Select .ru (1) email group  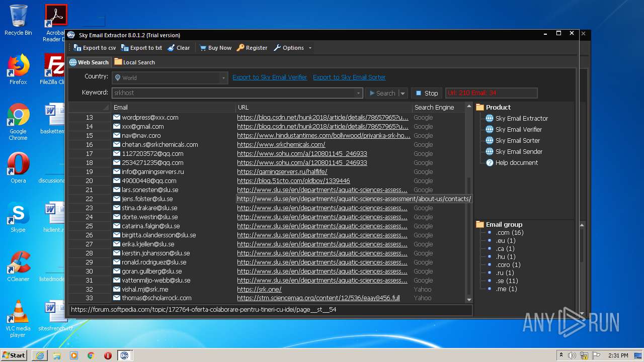point(505,273)
